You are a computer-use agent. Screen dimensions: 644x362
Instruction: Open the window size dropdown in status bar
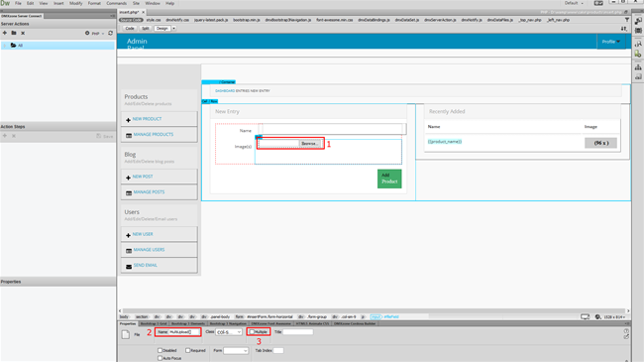pyautogui.click(x=615, y=316)
